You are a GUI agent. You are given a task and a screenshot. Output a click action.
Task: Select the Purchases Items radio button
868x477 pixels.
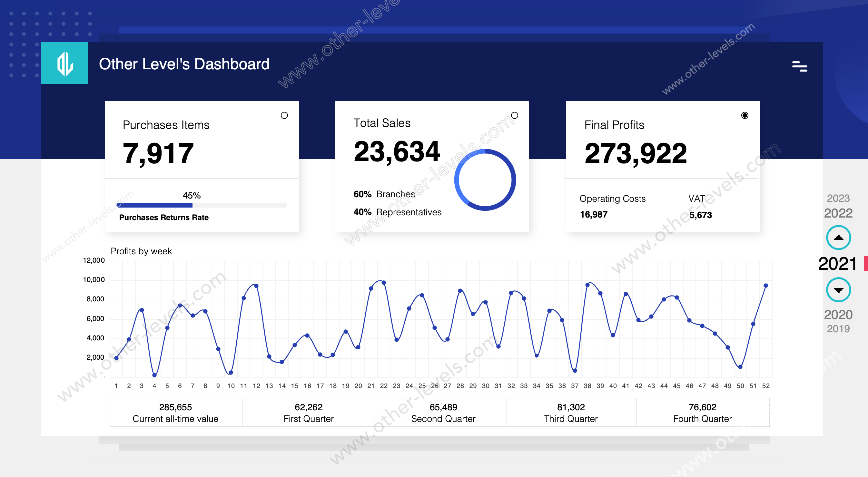(x=284, y=116)
